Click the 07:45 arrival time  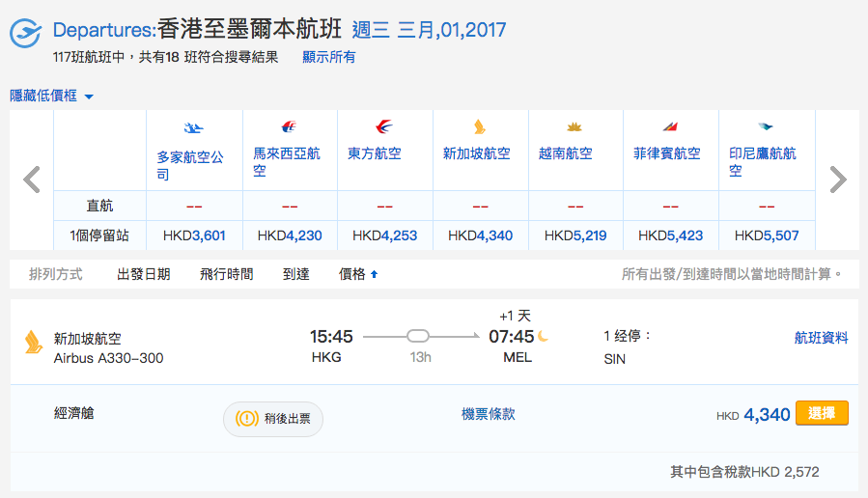pos(512,337)
